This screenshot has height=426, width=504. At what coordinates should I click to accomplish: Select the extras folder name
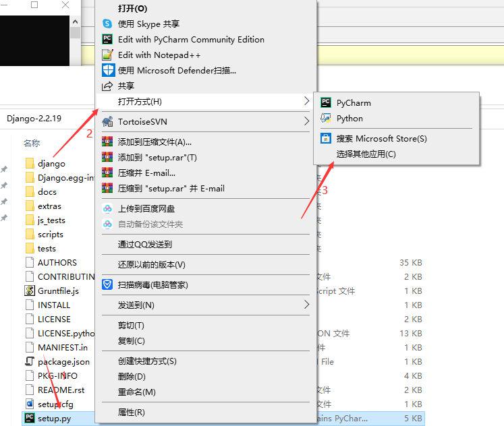tap(49, 206)
